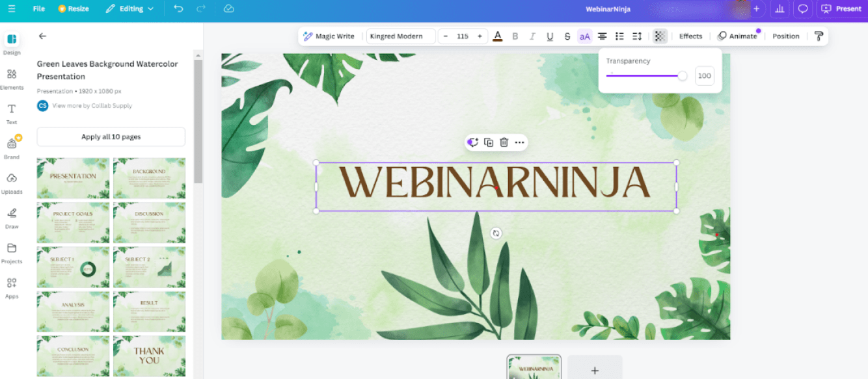The height and width of the screenshot is (379, 868).
Task: Add a collaborator with the plus icon
Action: pos(756,9)
